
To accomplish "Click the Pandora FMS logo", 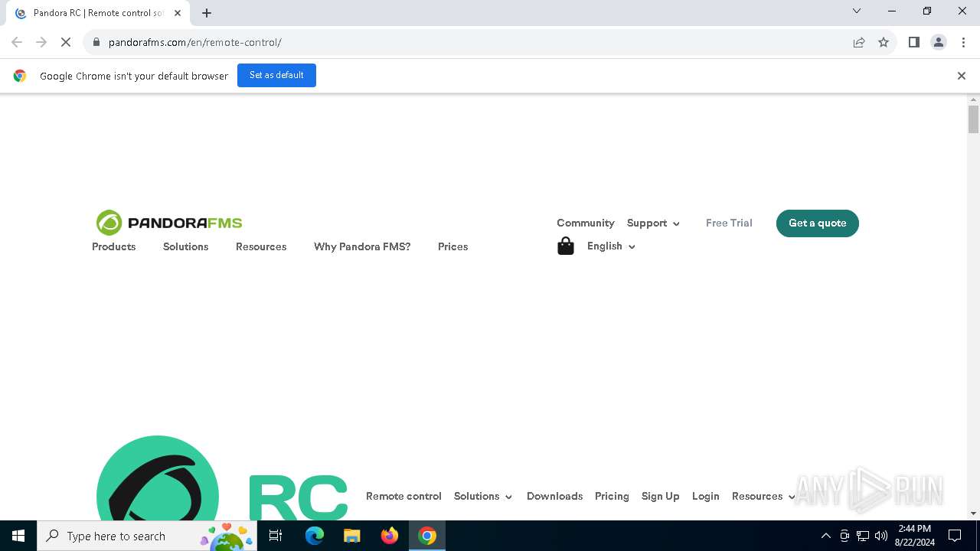I will point(169,223).
